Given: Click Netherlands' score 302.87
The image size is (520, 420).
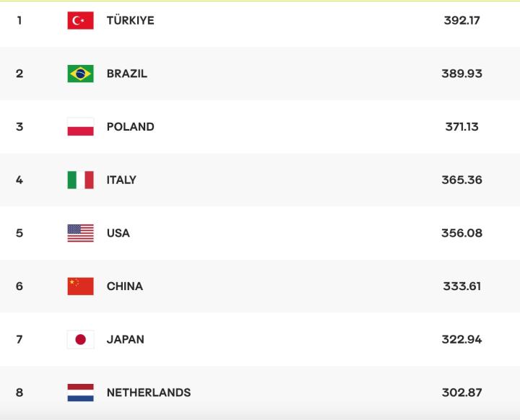Looking at the screenshot, I should coord(461,393).
